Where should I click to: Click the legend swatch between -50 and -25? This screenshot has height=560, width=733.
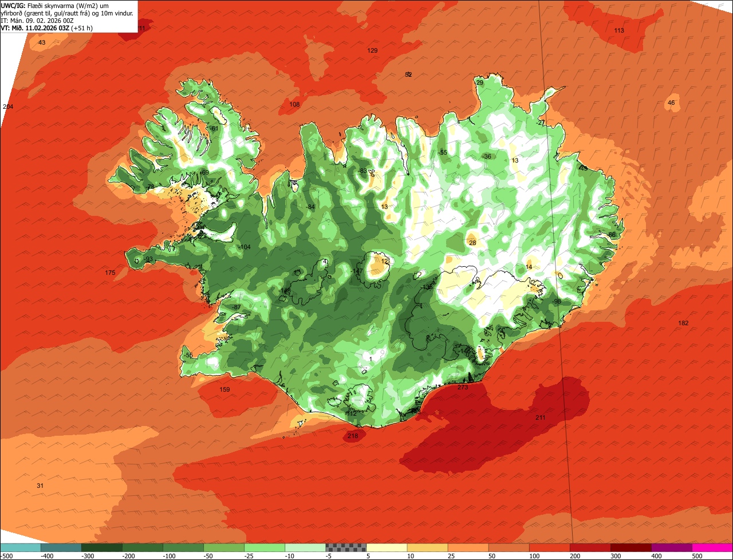click(x=224, y=547)
